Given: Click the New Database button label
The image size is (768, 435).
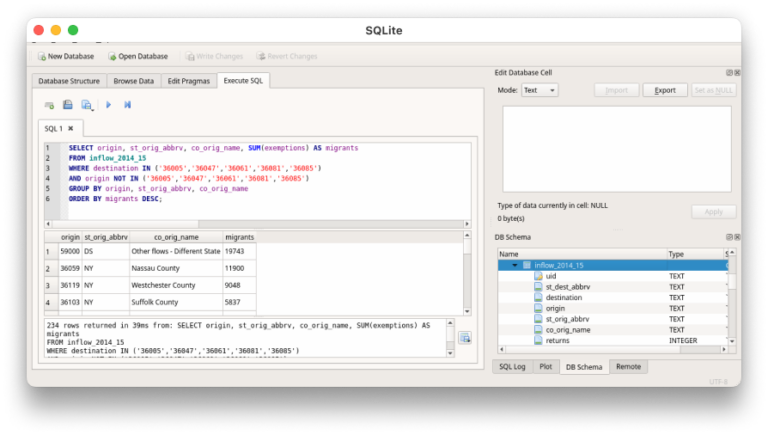Looking at the screenshot, I should (x=71, y=56).
